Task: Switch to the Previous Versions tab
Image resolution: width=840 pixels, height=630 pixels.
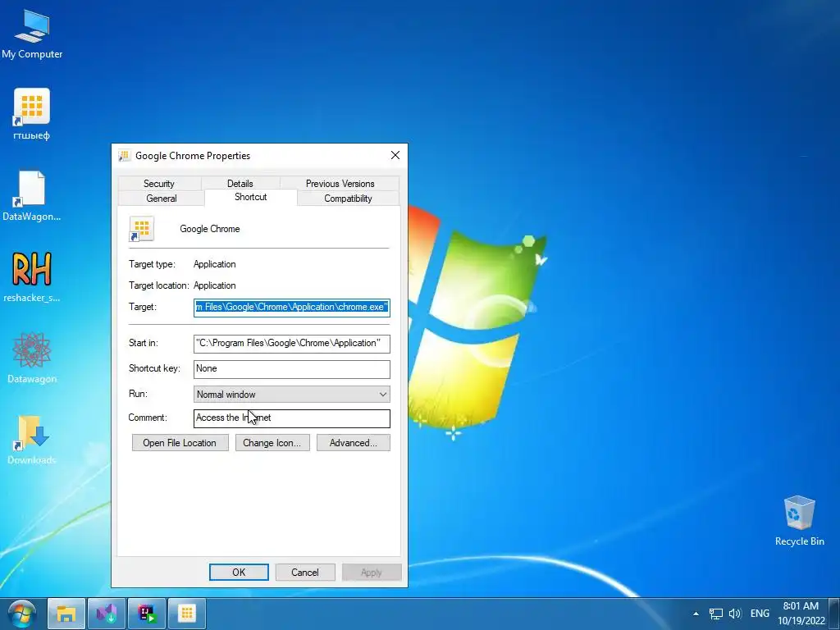Action: click(x=340, y=183)
